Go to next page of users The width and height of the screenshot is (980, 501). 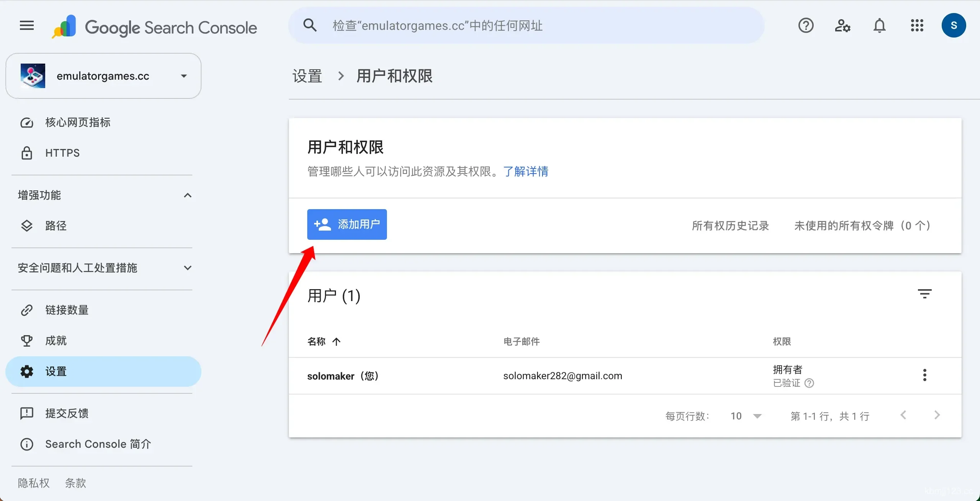click(x=937, y=415)
